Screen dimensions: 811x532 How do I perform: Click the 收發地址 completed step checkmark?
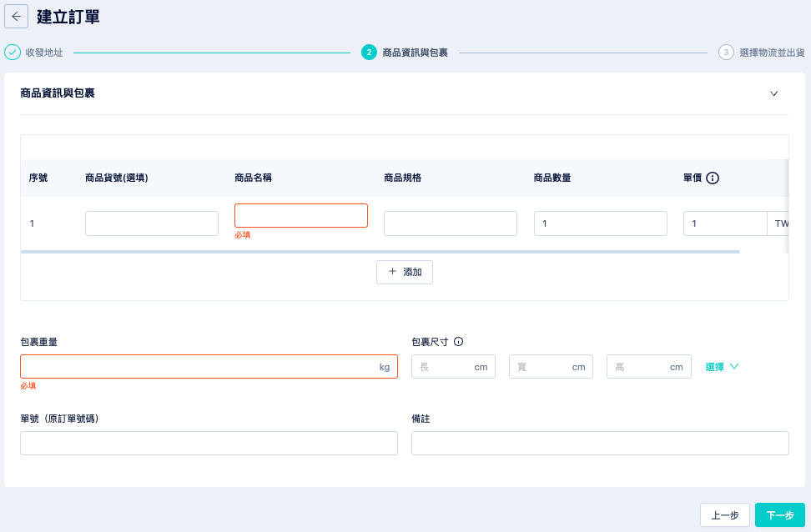(13, 53)
